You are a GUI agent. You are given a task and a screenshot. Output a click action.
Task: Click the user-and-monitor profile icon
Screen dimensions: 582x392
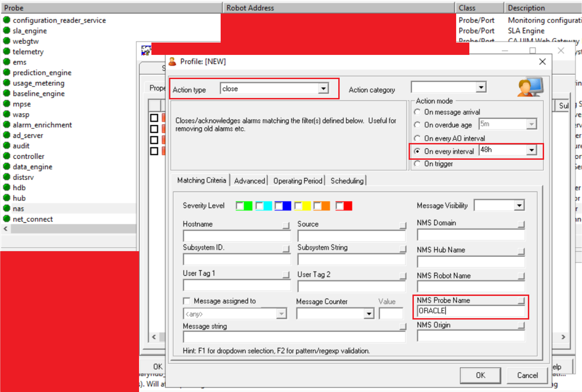coord(530,87)
